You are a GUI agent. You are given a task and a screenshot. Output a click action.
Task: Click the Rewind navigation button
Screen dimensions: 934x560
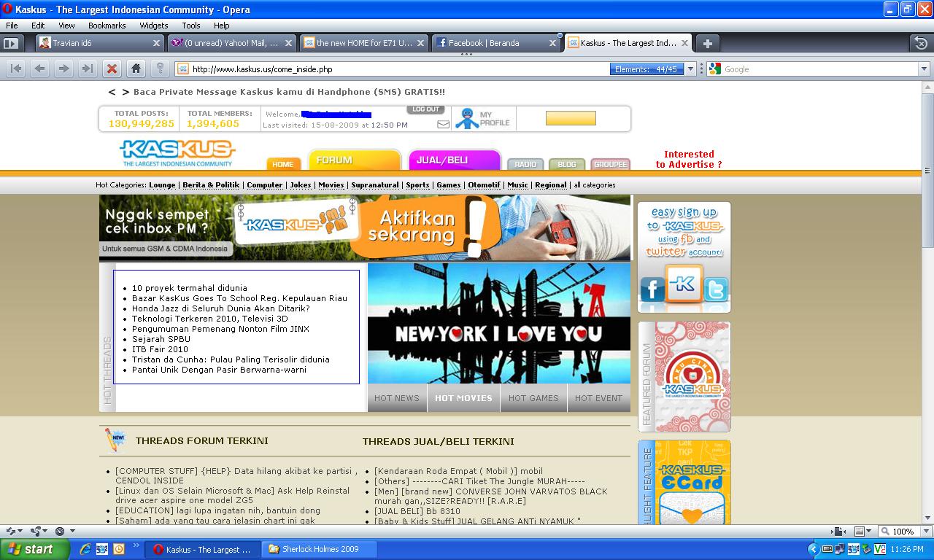pos(16,69)
